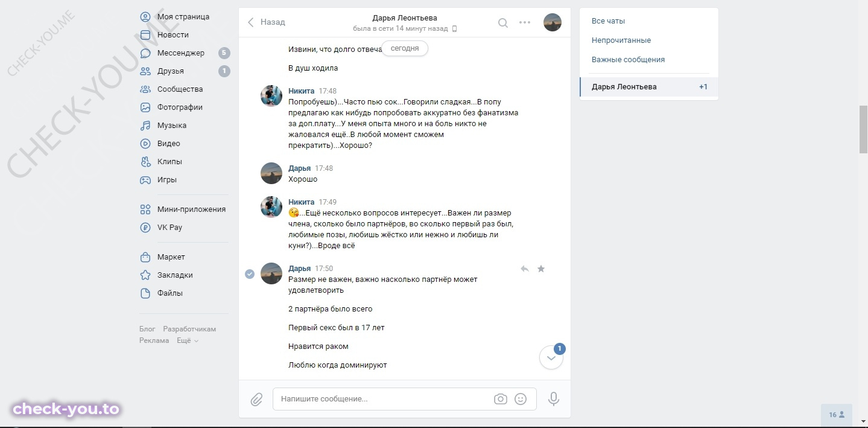Click the page vertical scrollbar thumb
Image resolution: width=868 pixels, height=428 pixels.
(863, 130)
